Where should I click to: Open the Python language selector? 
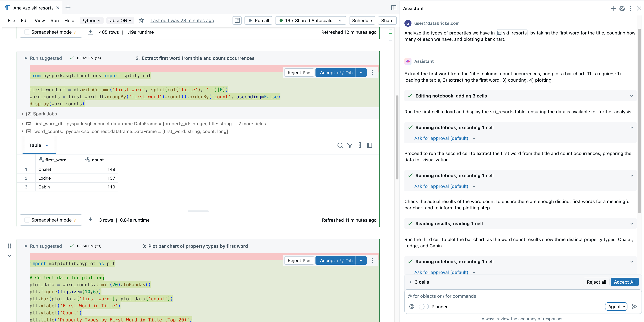point(91,20)
